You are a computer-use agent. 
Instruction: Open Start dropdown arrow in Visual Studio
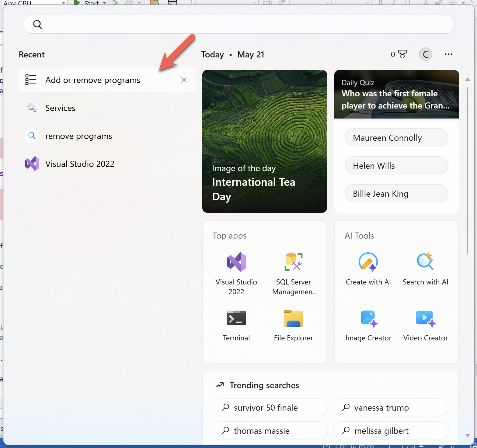coord(104,3)
